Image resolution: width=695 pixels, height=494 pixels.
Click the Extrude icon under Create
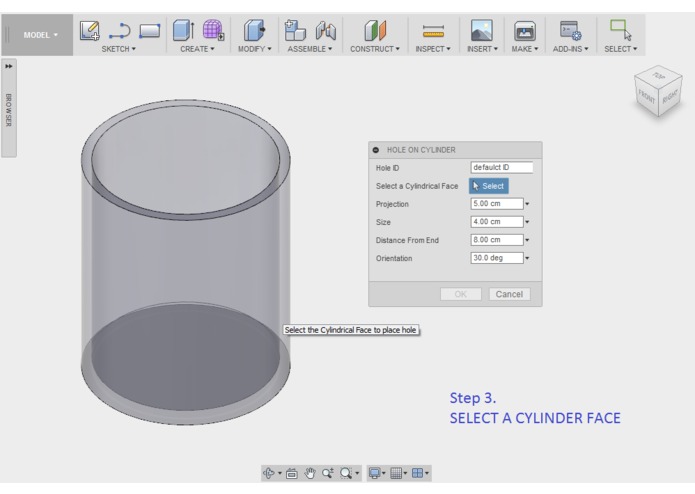click(184, 30)
